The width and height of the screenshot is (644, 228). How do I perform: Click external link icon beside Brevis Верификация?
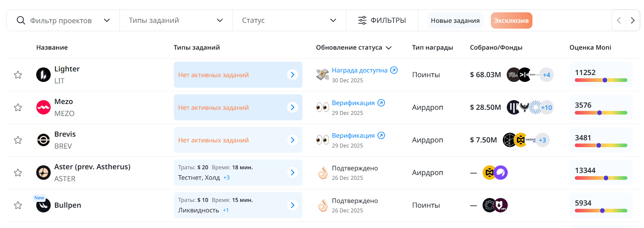[381, 136]
